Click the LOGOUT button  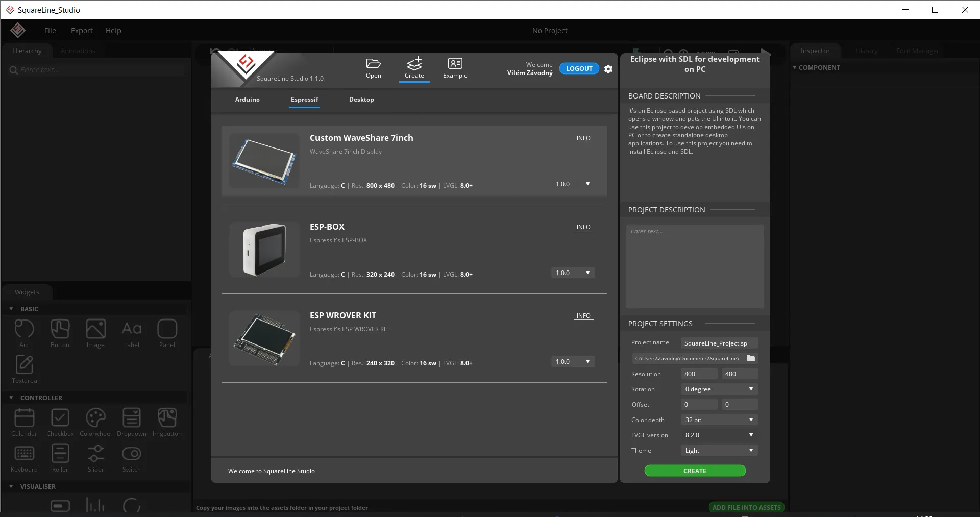click(x=579, y=69)
